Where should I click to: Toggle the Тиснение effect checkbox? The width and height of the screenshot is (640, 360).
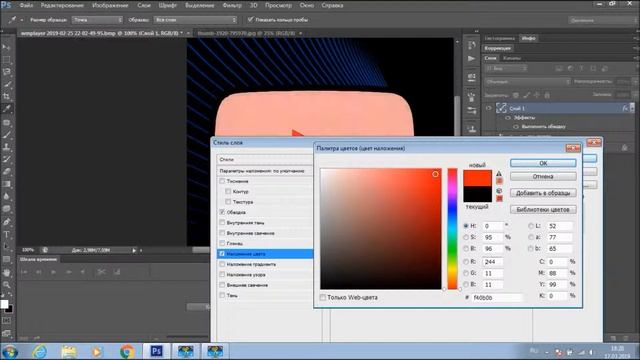point(222,181)
